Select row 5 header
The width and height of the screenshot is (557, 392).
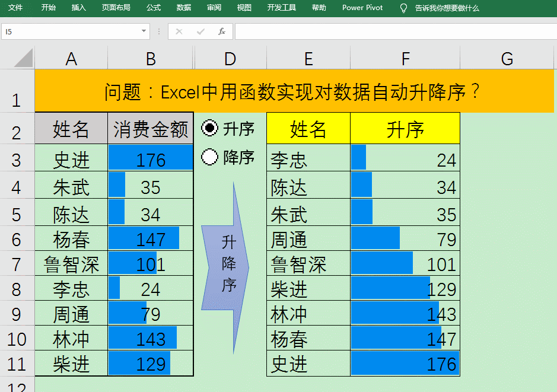click(17, 212)
